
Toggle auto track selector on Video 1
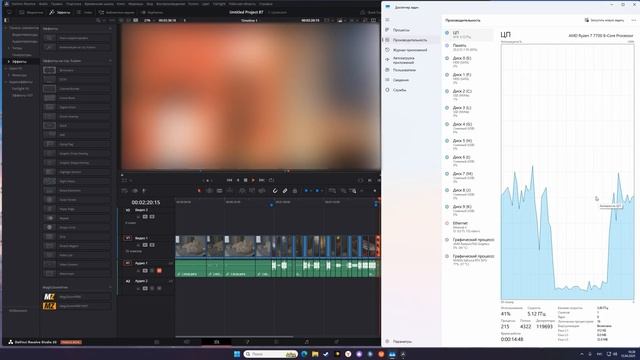click(x=145, y=245)
